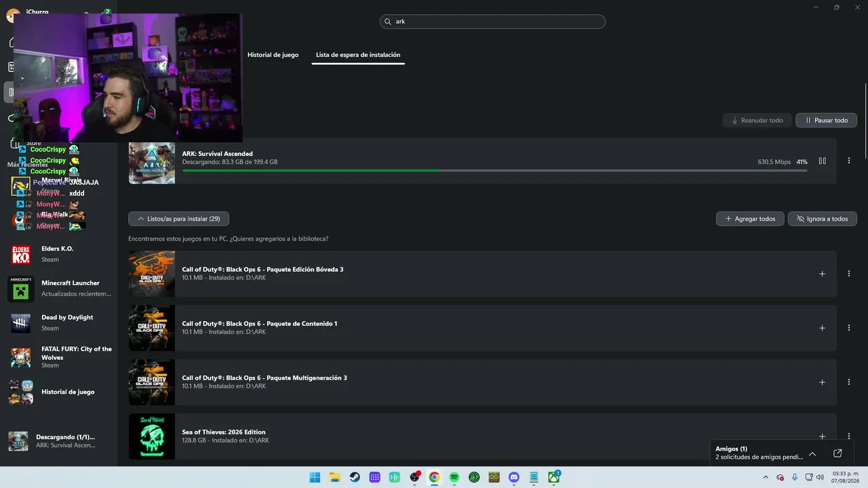Screen dimensions: 868x488
Task: Add Black Ops 6 Paquete Multigeneración 3 to library
Action: click(x=822, y=382)
